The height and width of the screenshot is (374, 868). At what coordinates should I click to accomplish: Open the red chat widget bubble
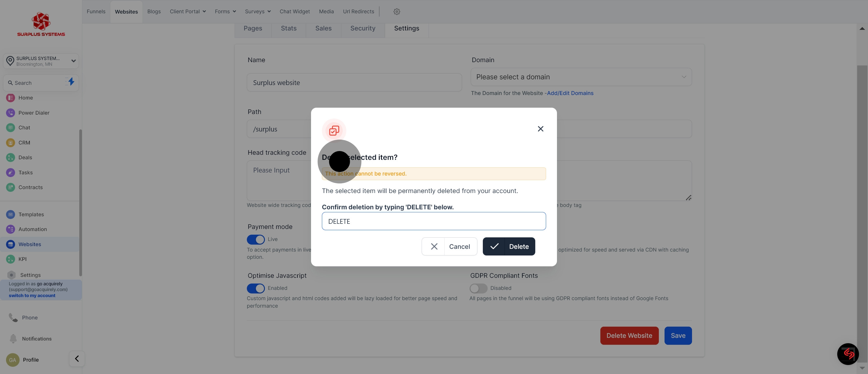point(848,354)
